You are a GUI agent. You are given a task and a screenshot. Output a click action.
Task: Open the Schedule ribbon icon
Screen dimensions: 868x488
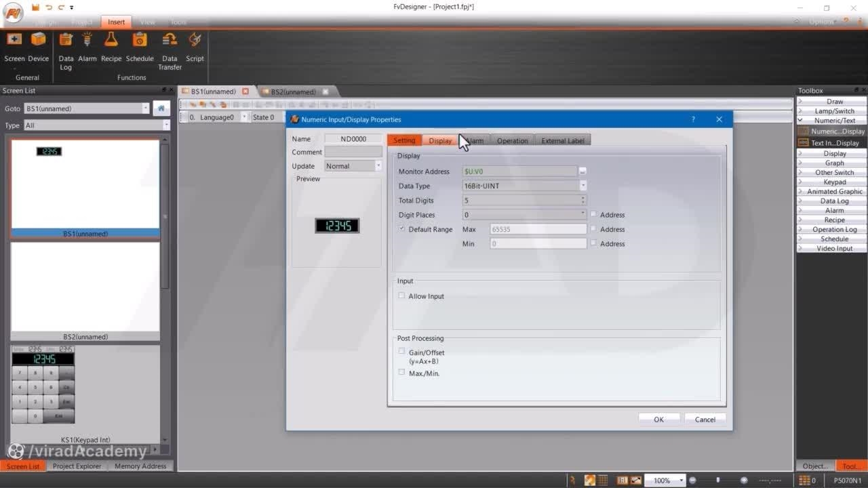[x=140, y=41]
